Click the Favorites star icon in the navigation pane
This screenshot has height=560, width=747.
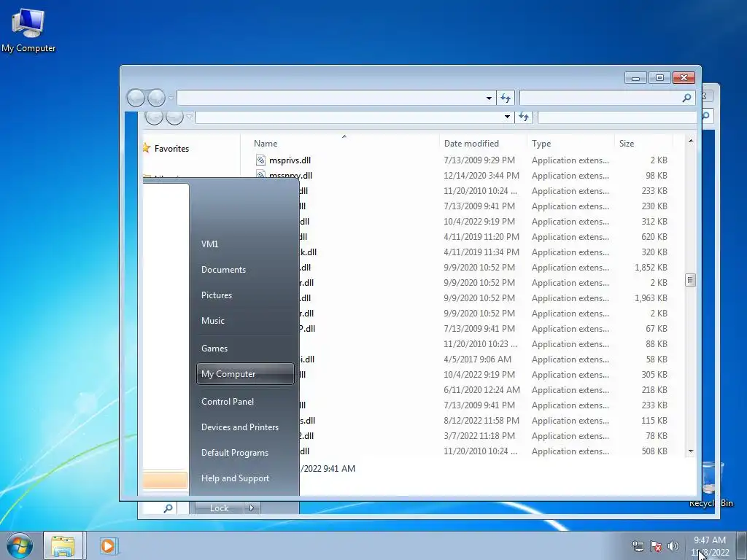[147, 148]
